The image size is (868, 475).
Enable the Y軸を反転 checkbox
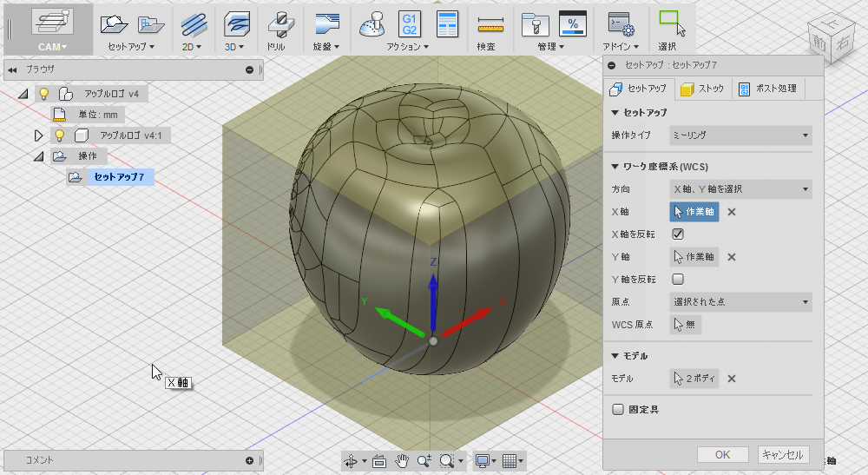point(678,280)
